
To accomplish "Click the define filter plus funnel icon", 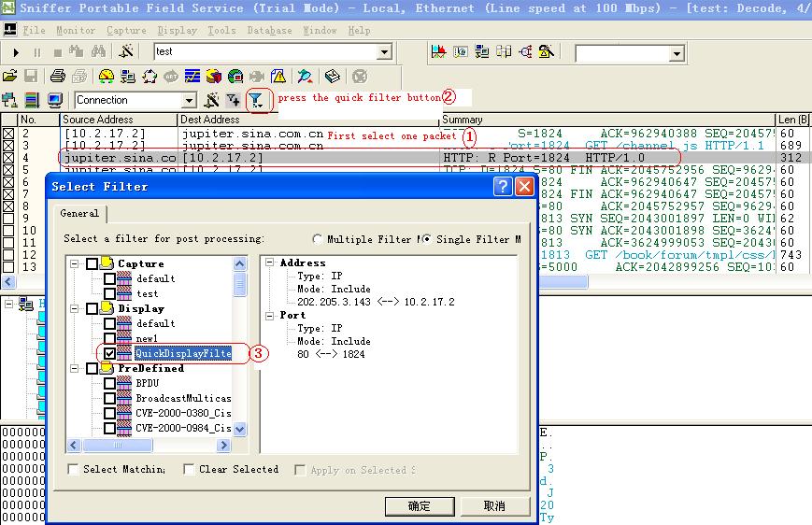I will (234, 100).
